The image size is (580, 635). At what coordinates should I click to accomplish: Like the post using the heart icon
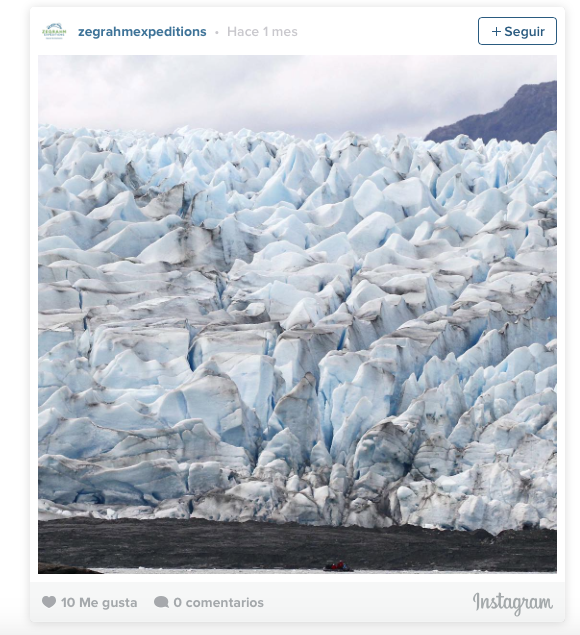pyautogui.click(x=49, y=602)
